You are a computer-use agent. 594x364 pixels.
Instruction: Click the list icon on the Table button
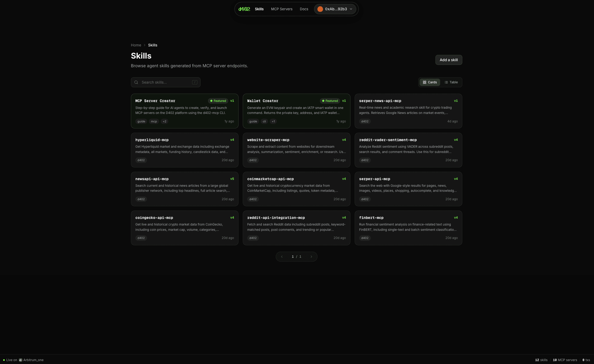[x=446, y=82]
